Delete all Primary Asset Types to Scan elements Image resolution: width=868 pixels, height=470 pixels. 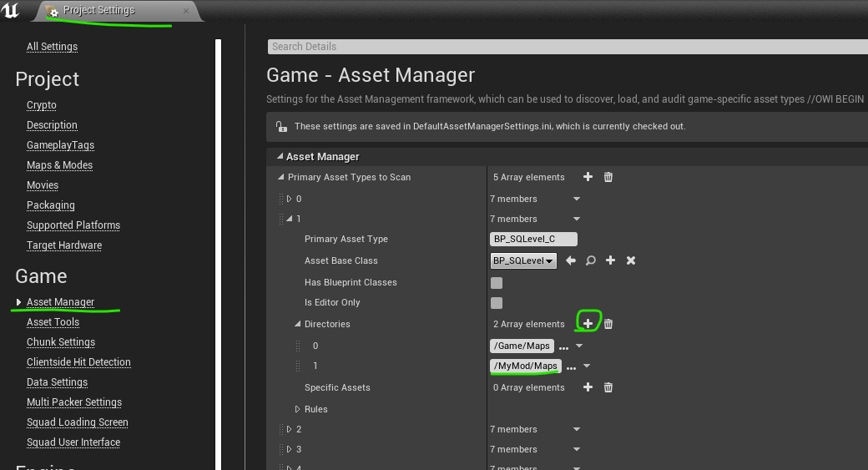click(608, 177)
